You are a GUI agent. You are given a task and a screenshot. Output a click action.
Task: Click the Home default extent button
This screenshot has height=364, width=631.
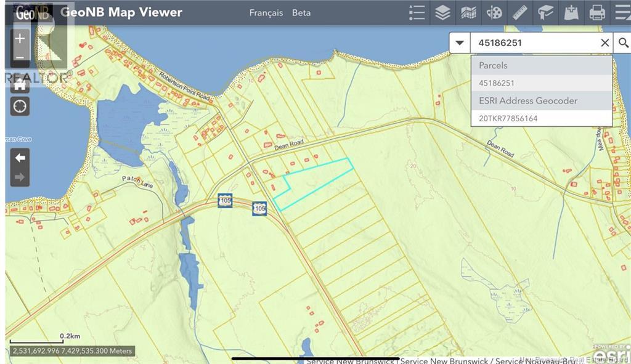[x=19, y=84]
